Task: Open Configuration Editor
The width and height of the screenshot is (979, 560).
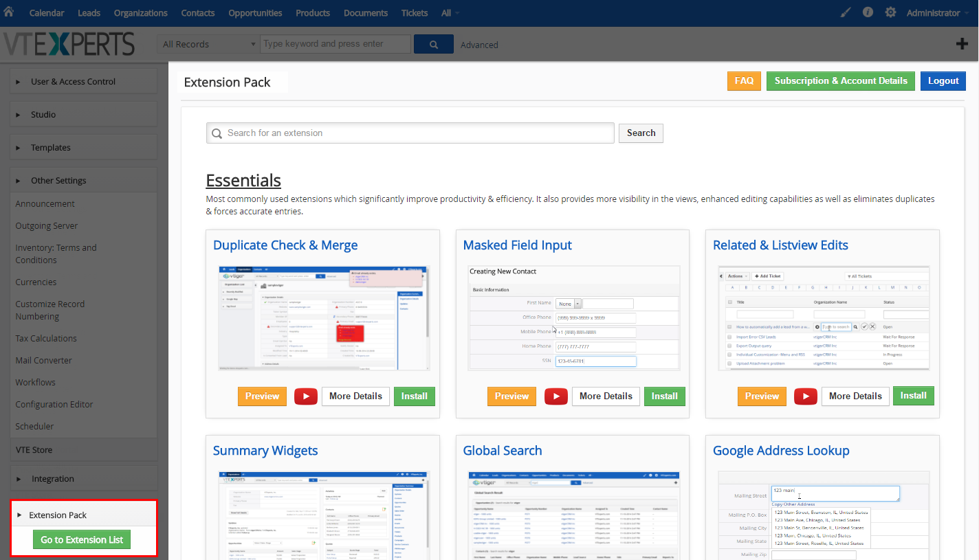Action: 54,405
